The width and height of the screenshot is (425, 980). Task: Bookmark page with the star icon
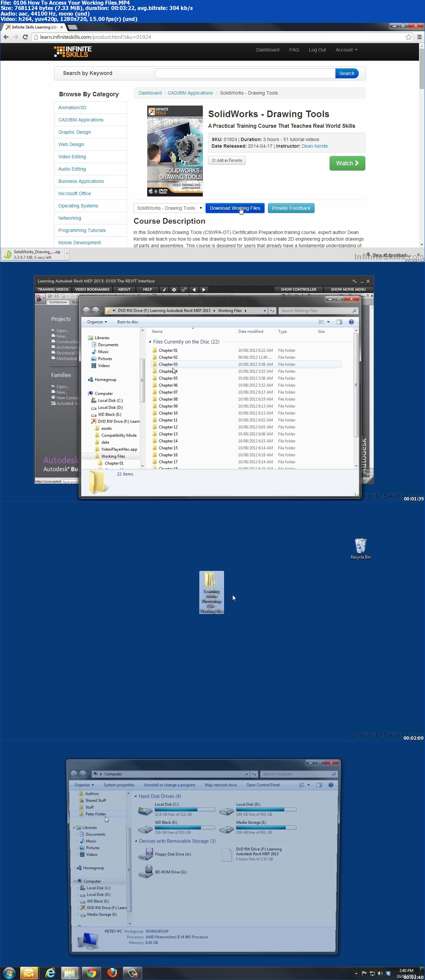coord(408,37)
